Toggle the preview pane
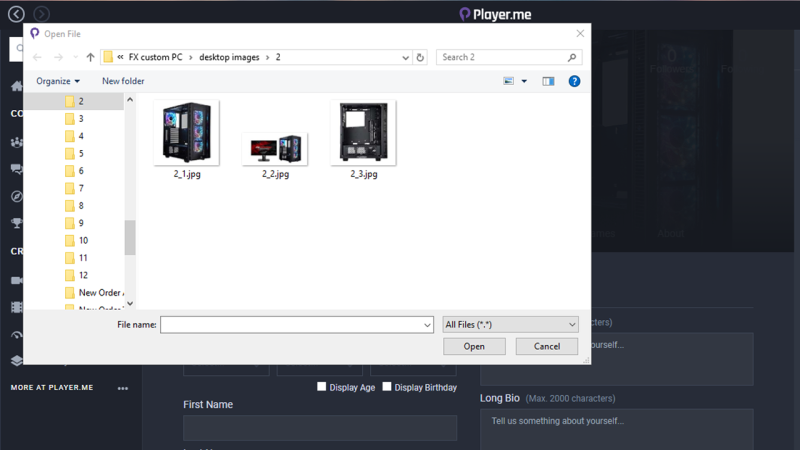Image resolution: width=800 pixels, height=450 pixels. [548, 81]
